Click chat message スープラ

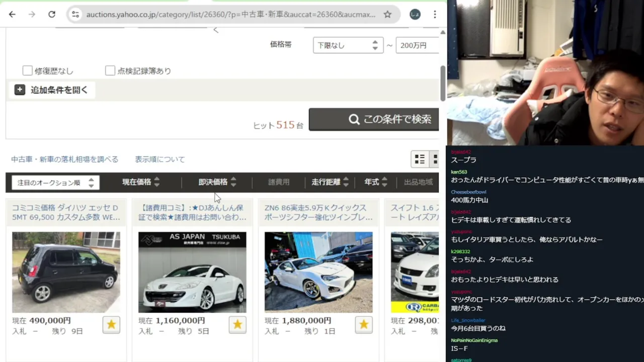click(x=463, y=160)
